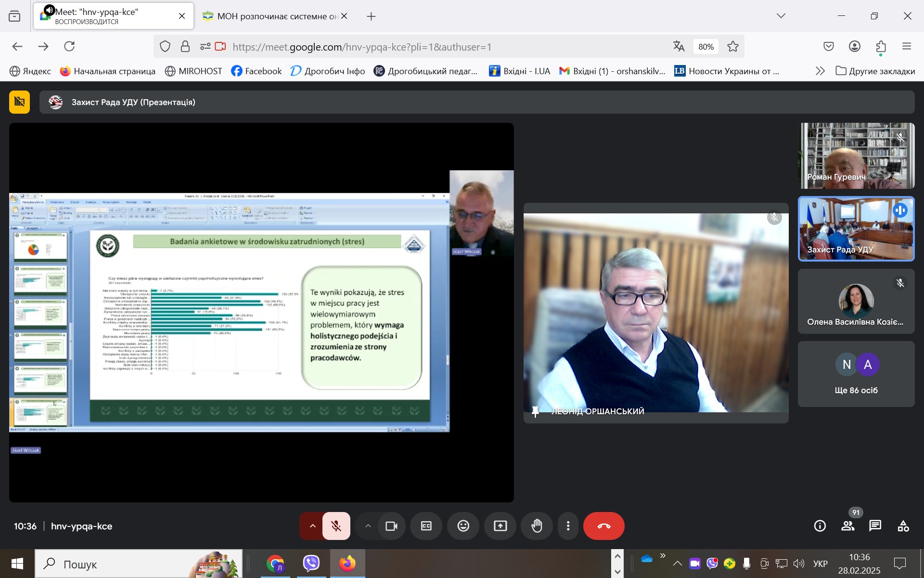Image resolution: width=924 pixels, height=578 pixels.
Task: Open meeting details info icon
Action: click(820, 526)
